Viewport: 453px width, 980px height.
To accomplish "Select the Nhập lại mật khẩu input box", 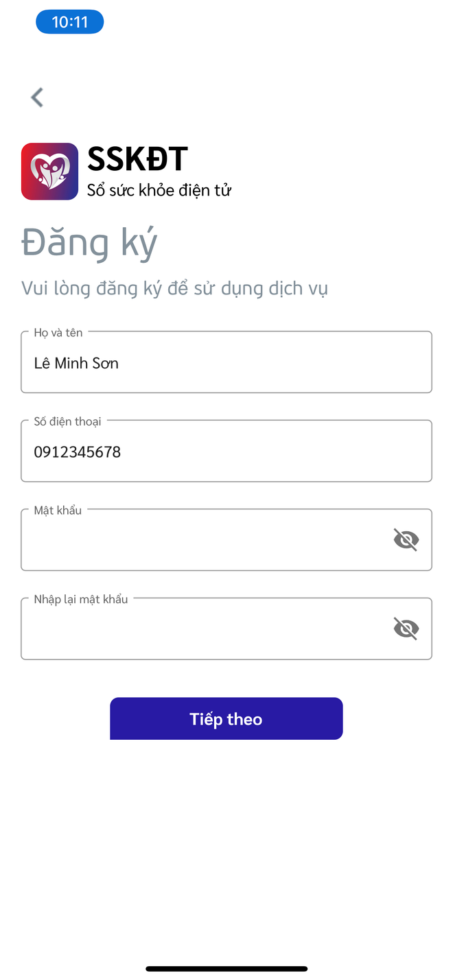I will [206, 629].
